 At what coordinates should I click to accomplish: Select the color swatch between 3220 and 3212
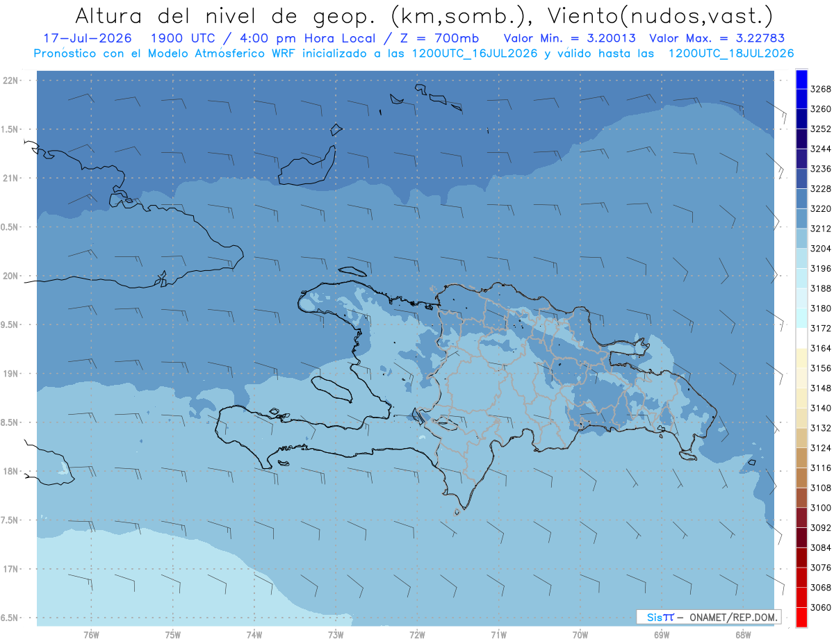tap(801, 218)
